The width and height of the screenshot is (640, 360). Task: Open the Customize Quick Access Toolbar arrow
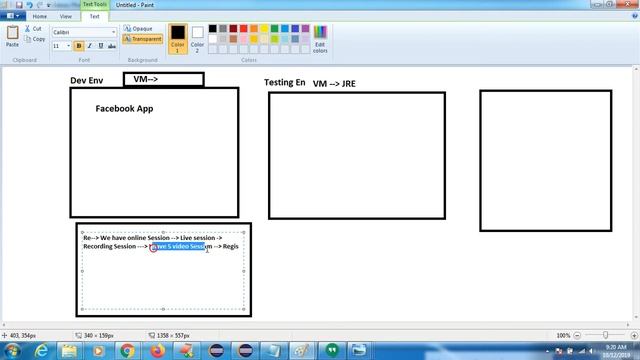pos(49,5)
